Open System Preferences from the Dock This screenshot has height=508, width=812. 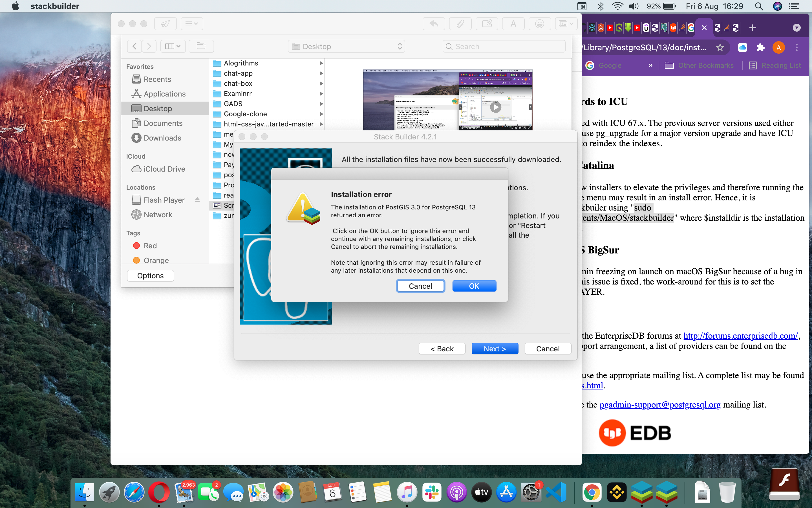(531, 492)
